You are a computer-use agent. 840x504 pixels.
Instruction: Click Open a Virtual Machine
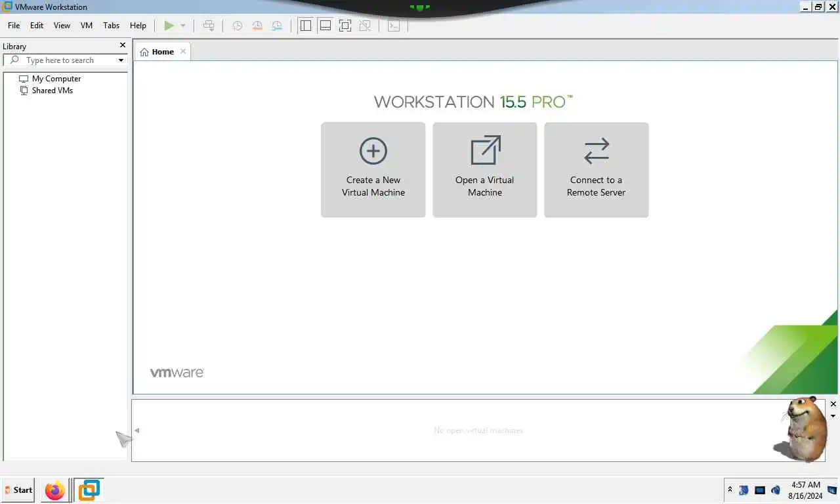(485, 170)
